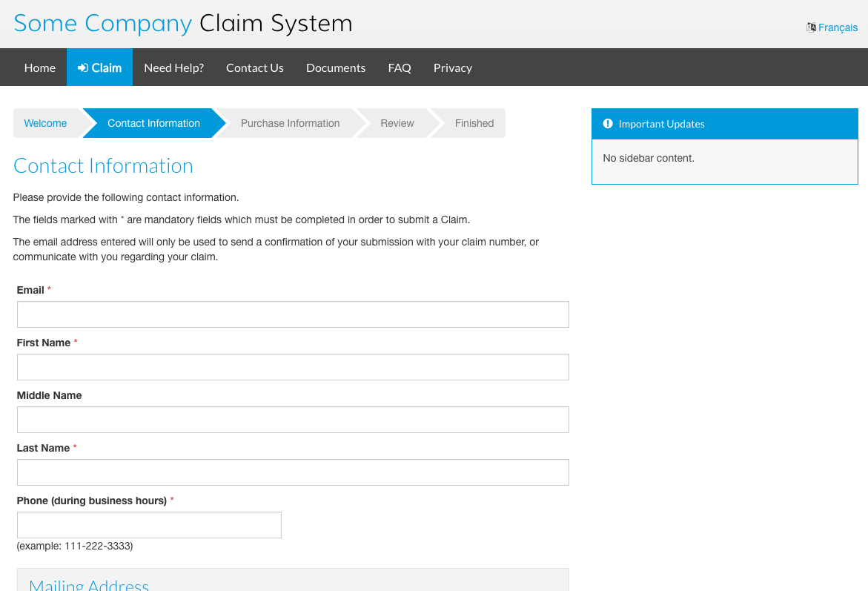This screenshot has width=868, height=591.
Task: Open the Privacy page
Action: tap(453, 67)
